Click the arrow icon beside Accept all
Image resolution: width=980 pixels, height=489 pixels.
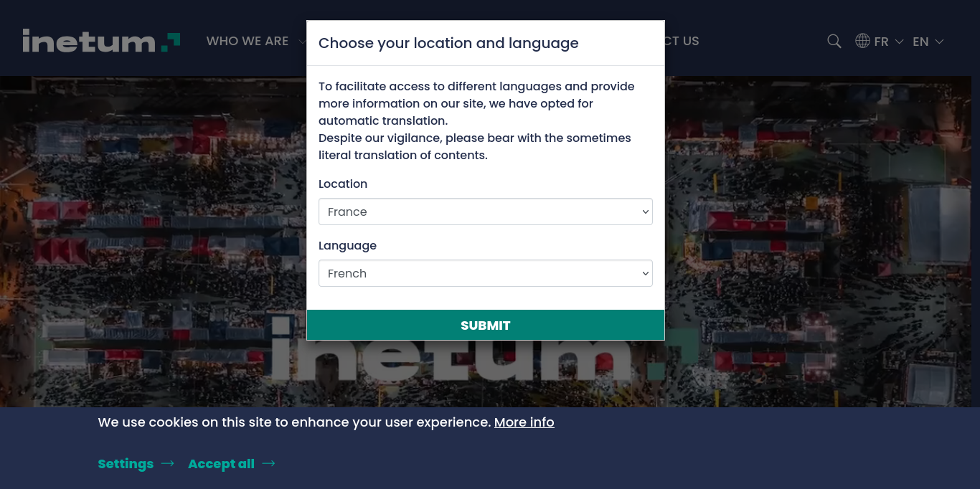click(x=268, y=464)
